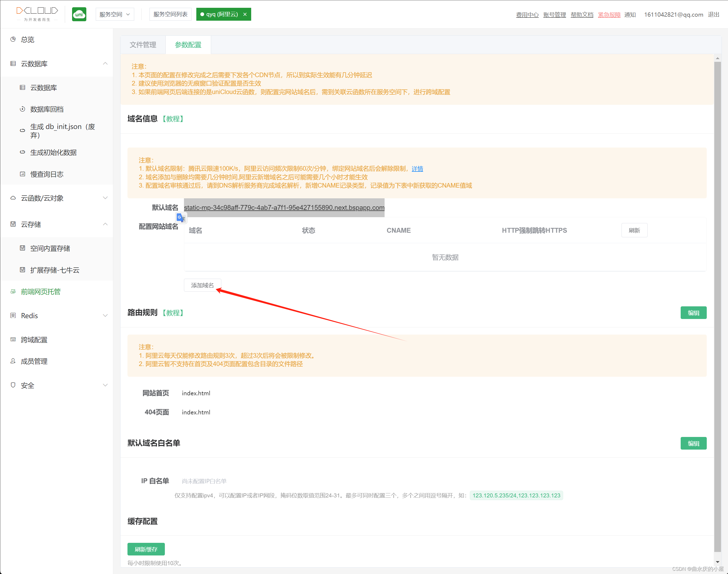Click the Redis icon
The image size is (728, 574).
coord(13,315)
